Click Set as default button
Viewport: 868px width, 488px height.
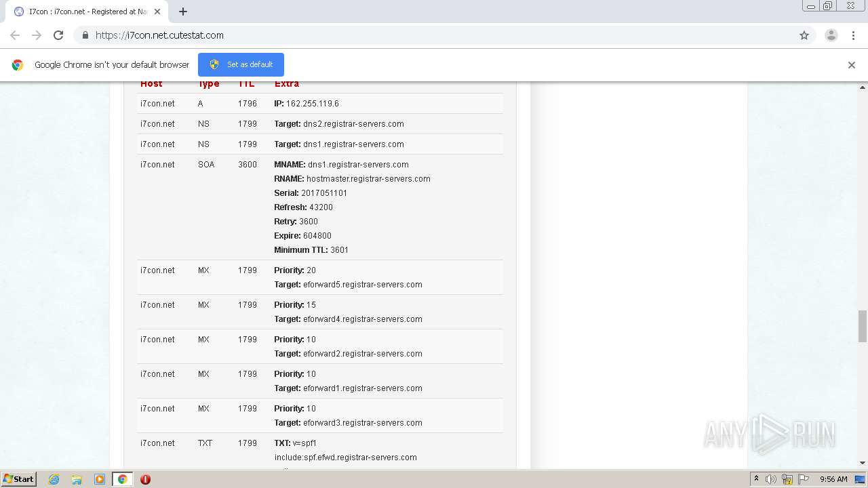(241, 64)
